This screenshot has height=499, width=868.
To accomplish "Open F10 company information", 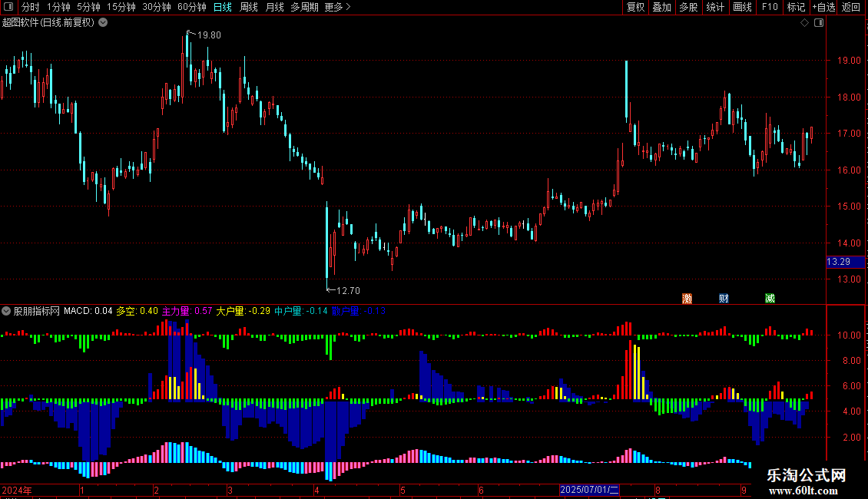I will pyautogui.click(x=770, y=7).
